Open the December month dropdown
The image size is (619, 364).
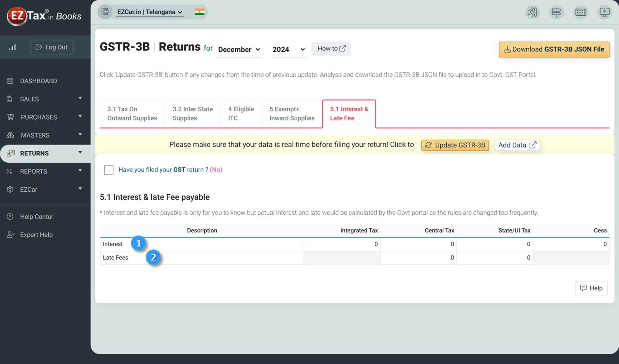click(239, 49)
